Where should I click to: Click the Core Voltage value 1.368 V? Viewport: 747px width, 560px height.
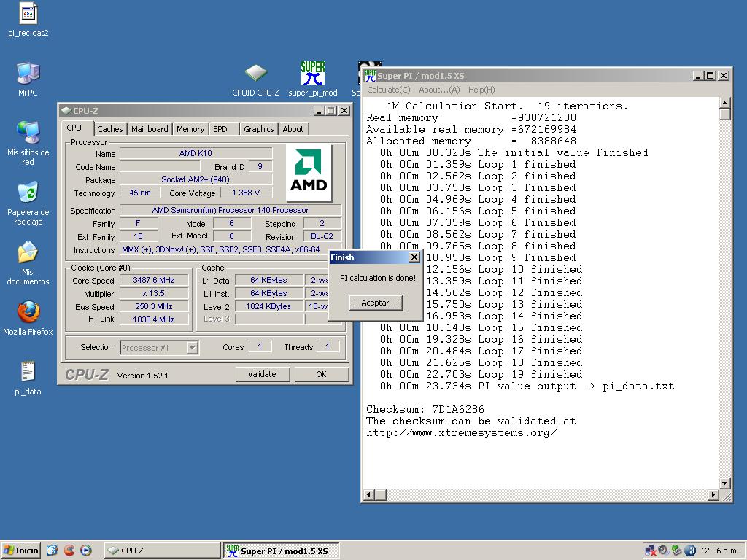247,192
